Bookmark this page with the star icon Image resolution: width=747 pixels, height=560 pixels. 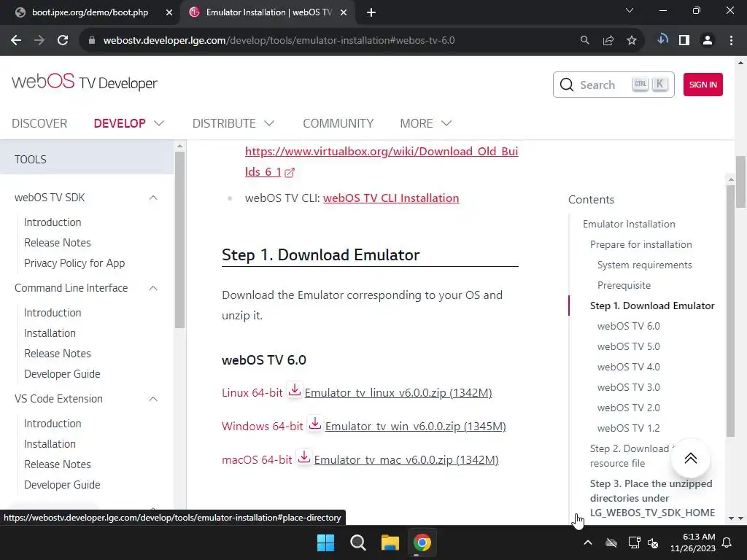click(x=631, y=41)
